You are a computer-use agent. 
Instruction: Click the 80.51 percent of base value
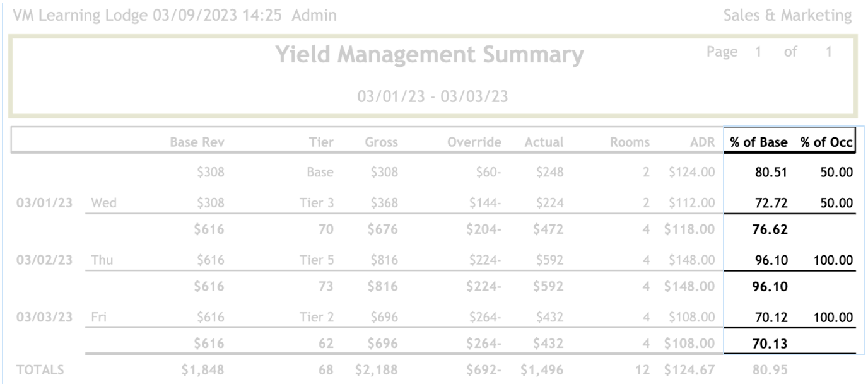pyautogui.click(x=770, y=171)
